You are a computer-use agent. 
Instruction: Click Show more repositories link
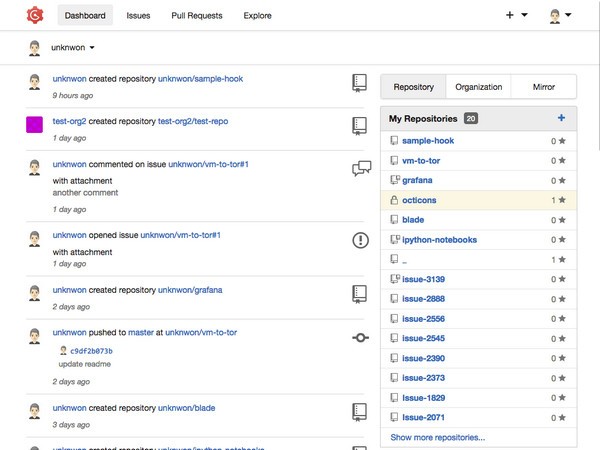438,437
